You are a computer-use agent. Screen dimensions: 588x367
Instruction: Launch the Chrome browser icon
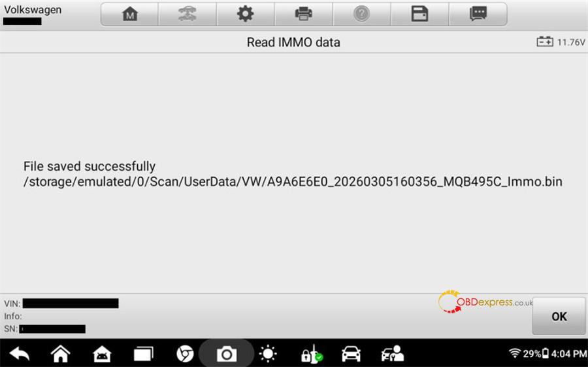[x=185, y=354]
